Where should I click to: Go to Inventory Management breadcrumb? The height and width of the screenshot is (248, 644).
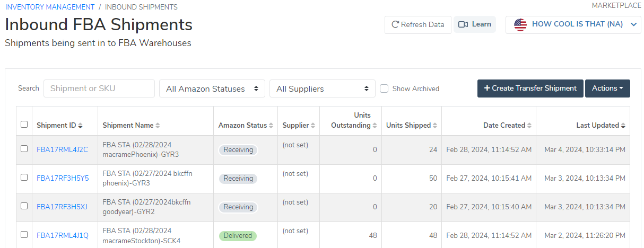(50, 7)
